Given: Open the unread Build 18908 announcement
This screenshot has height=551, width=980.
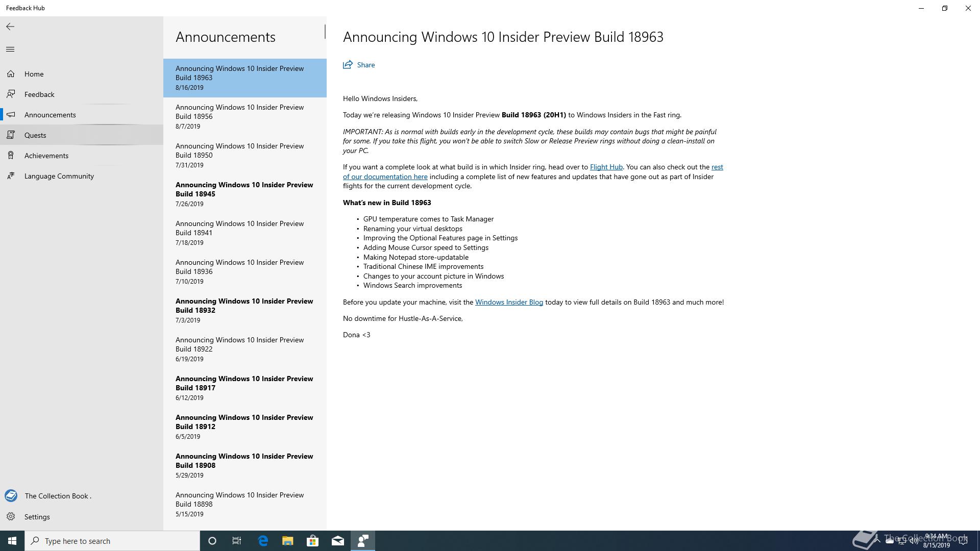Looking at the screenshot, I should [x=245, y=466].
